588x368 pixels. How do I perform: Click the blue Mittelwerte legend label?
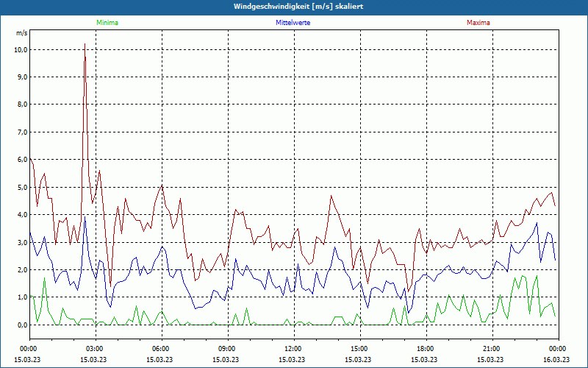click(x=293, y=23)
